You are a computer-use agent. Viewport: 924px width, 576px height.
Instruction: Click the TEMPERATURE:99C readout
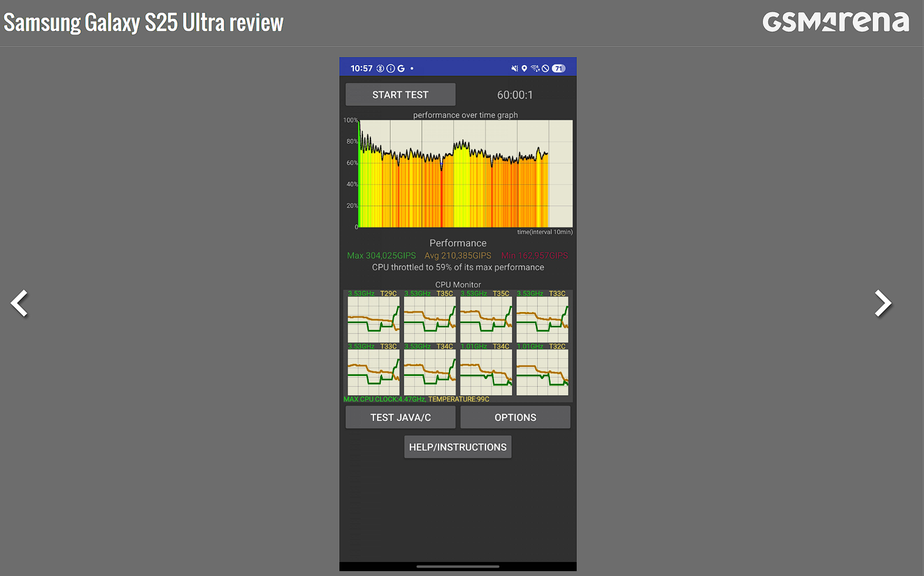click(x=459, y=399)
